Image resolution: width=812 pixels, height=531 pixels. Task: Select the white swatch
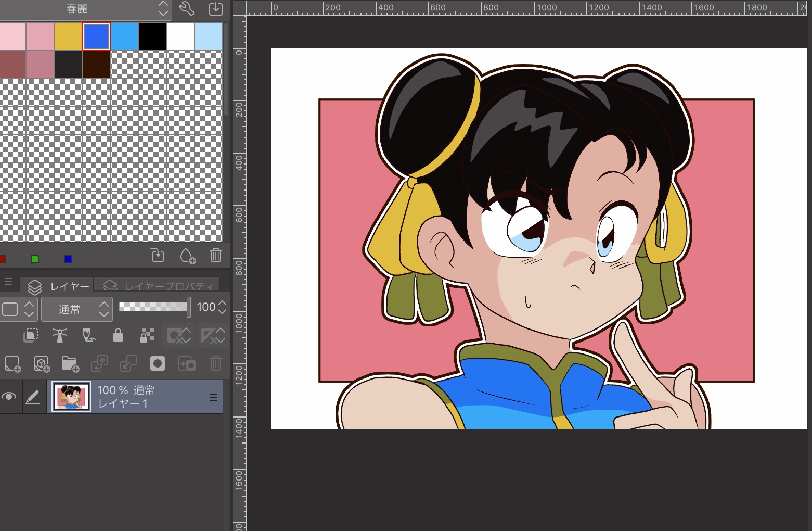181,36
